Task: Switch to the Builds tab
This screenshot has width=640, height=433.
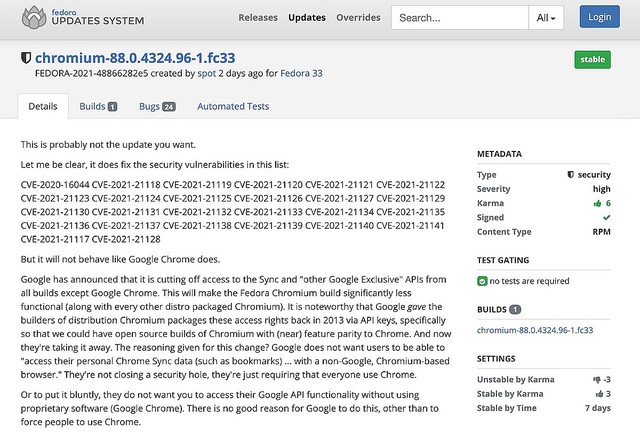Action: (98, 106)
